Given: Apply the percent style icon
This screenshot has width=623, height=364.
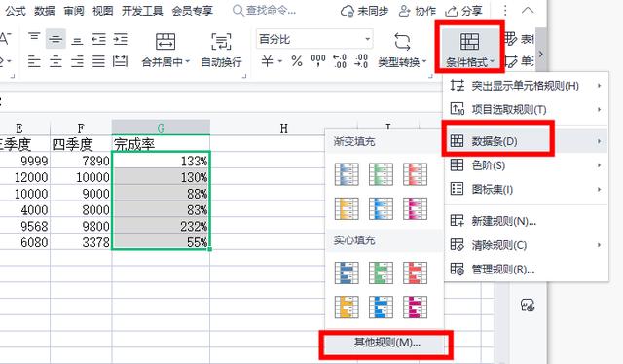Looking at the screenshot, I should (296, 61).
